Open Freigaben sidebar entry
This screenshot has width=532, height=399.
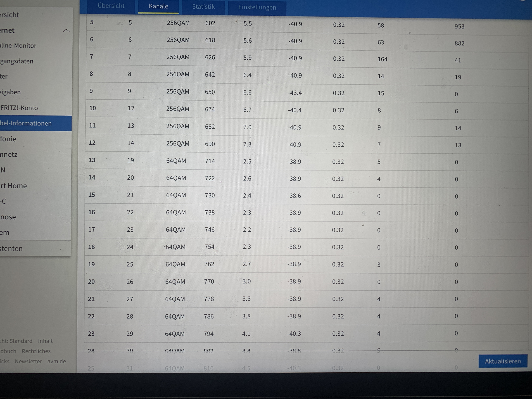10,92
